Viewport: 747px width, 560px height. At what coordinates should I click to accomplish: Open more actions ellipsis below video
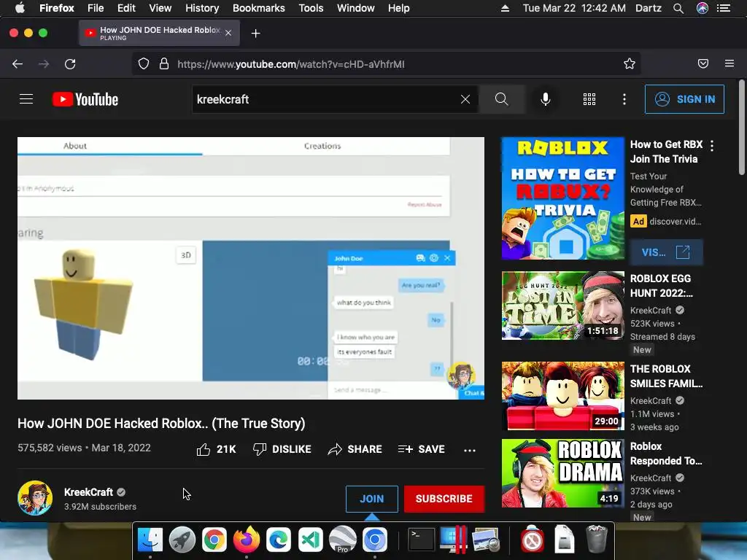pos(470,450)
